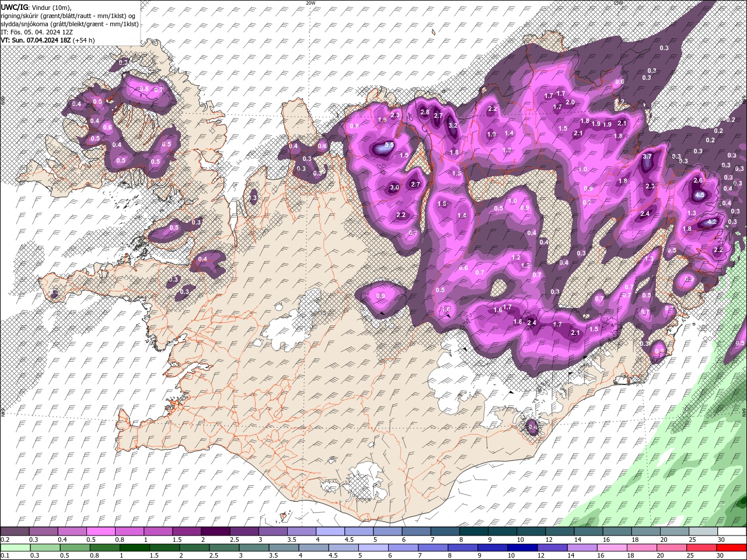
Task: Click the "1.2" snowfall value on the map
Action: [x=516, y=257]
